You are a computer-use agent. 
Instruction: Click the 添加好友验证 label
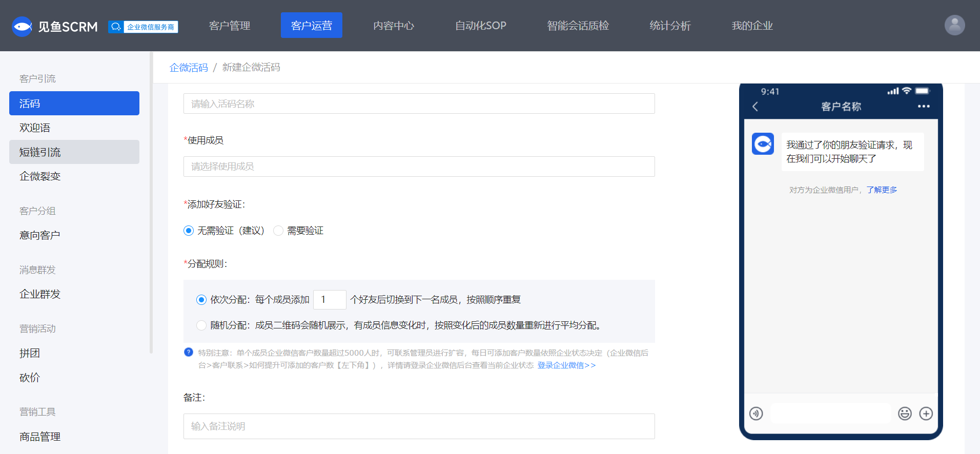(214, 204)
